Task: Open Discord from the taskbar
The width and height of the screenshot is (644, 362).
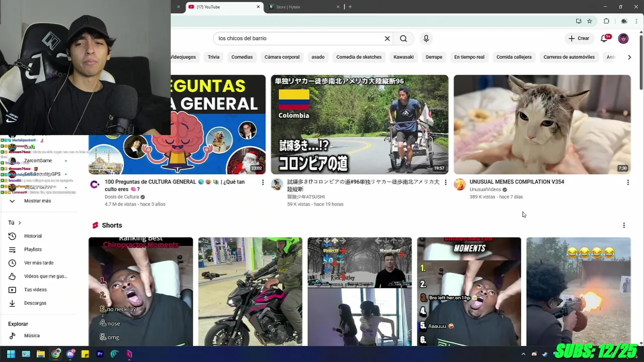Action: coord(70,354)
